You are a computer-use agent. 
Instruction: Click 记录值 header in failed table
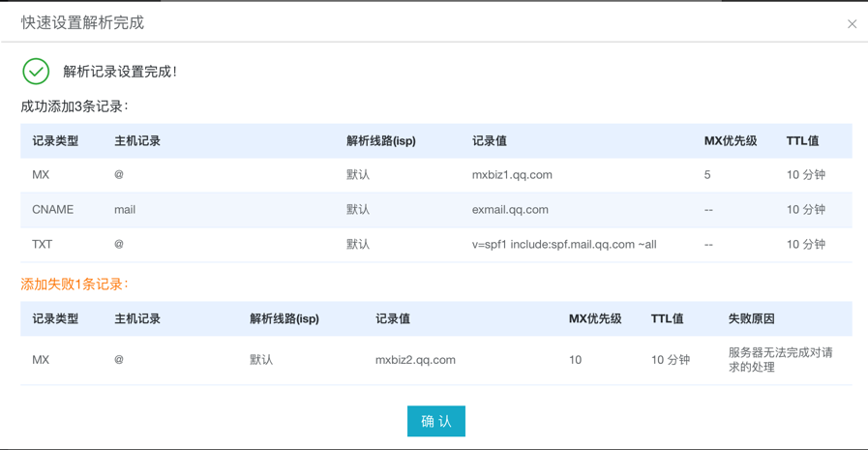[393, 318]
